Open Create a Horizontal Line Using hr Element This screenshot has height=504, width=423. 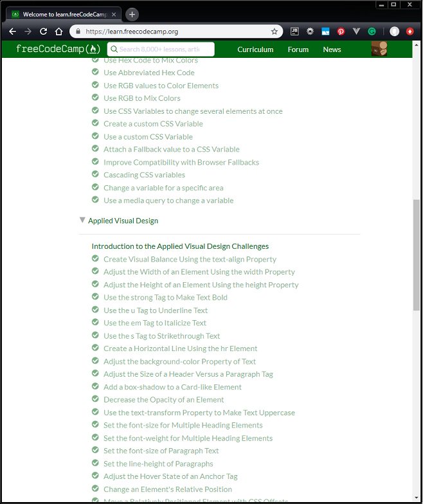point(180,348)
